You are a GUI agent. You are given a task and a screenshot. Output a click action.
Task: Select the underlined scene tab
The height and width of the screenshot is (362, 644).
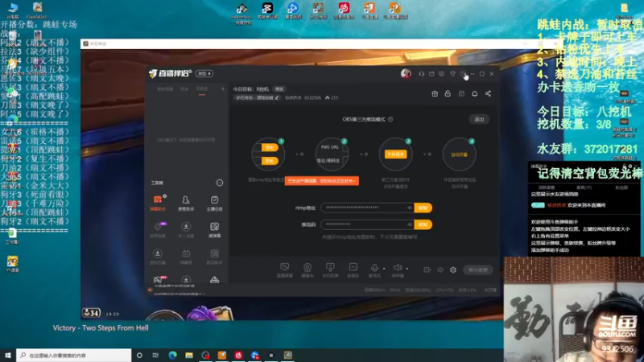[202, 89]
